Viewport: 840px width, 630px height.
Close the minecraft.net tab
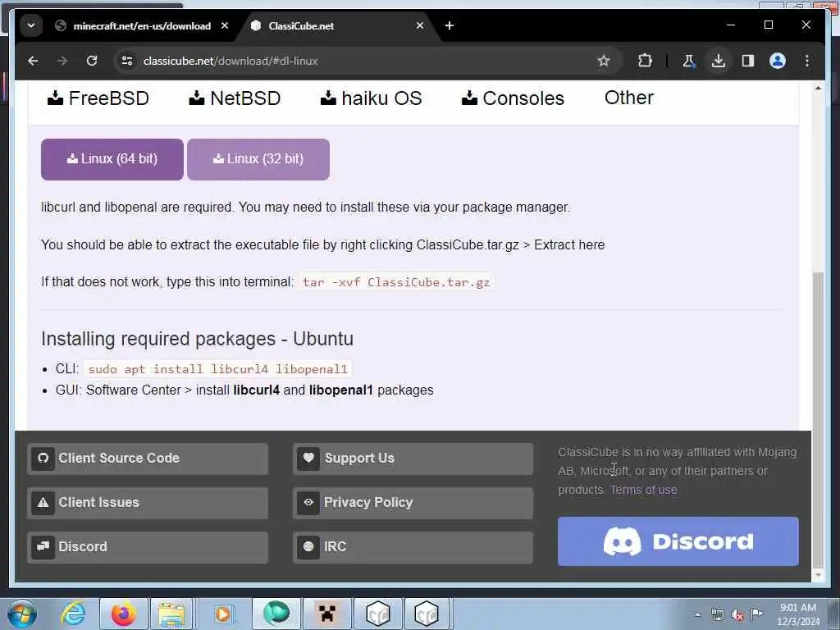tap(225, 25)
